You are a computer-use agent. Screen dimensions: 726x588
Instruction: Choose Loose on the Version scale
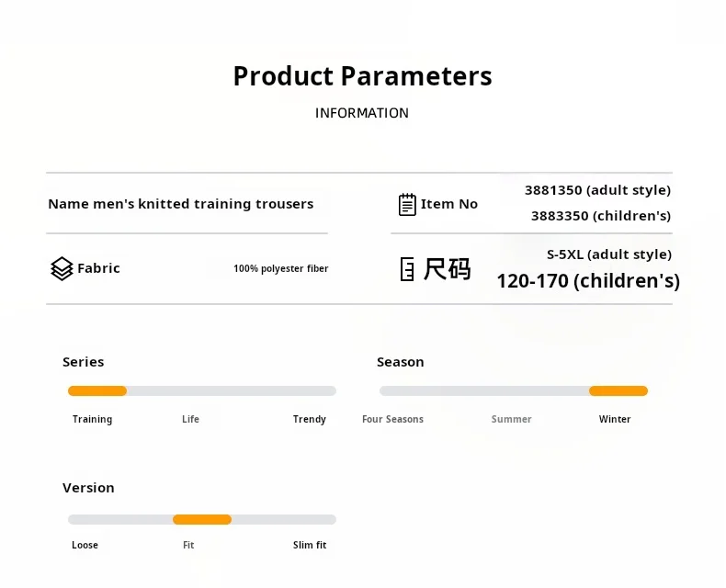coord(85,545)
